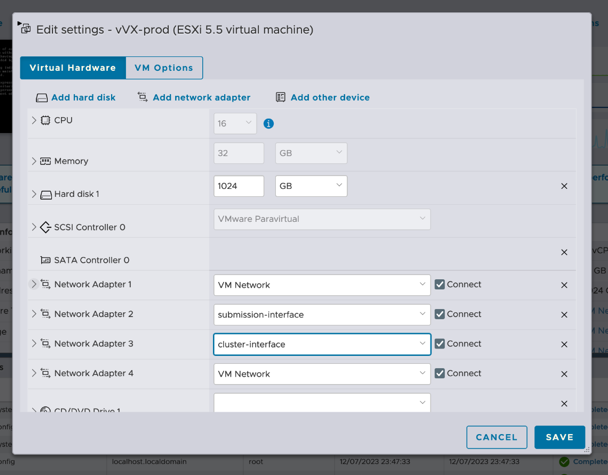Open the submission-interface network dropdown

[x=322, y=314]
